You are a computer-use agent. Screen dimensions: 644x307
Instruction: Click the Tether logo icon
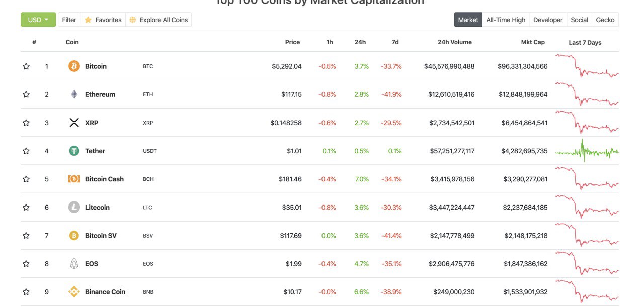click(74, 151)
